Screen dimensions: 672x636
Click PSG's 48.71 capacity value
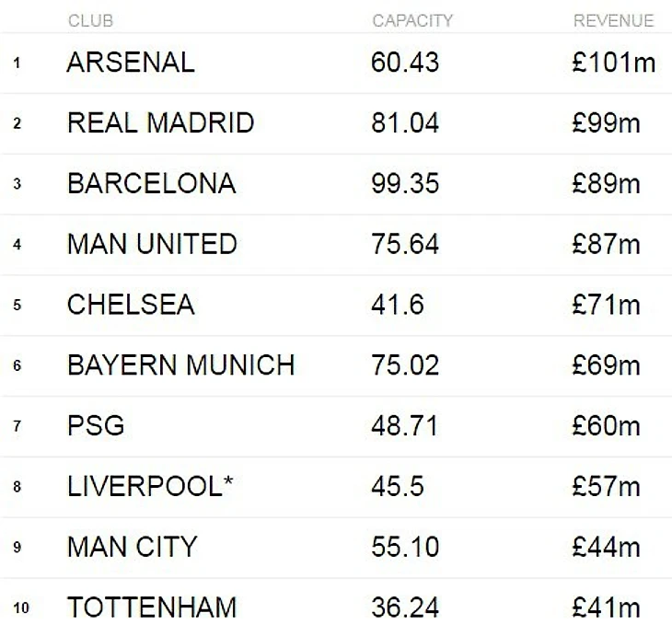405,426
